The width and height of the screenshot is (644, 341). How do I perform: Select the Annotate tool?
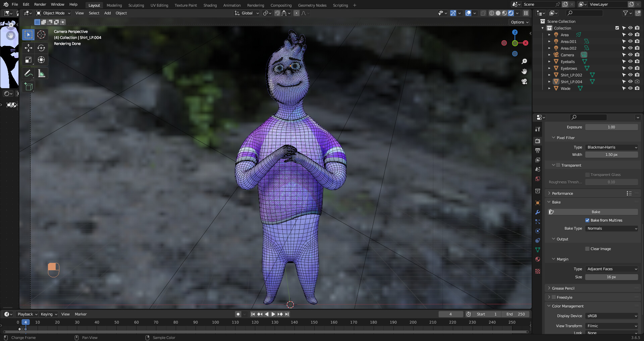coord(28,73)
